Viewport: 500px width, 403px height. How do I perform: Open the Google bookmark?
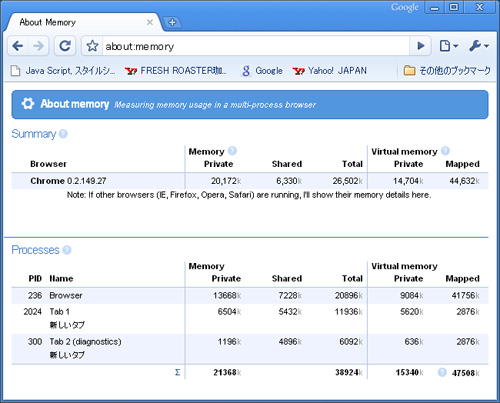[263, 71]
